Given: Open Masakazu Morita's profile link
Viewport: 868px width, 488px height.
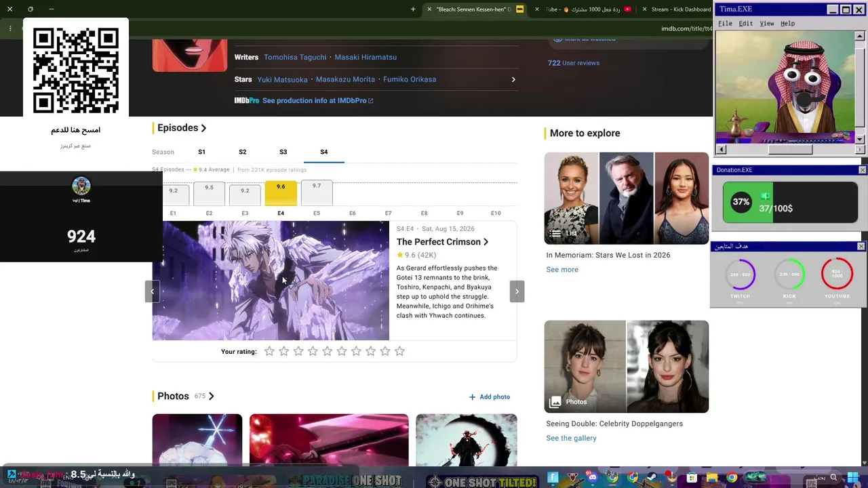Looking at the screenshot, I should pyautogui.click(x=345, y=80).
